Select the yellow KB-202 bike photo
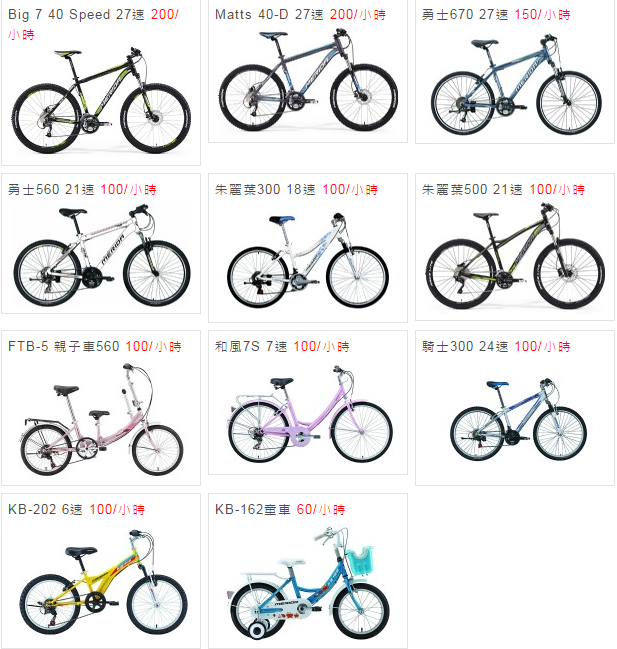Viewport: 617px width, 649px height. point(103,583)
